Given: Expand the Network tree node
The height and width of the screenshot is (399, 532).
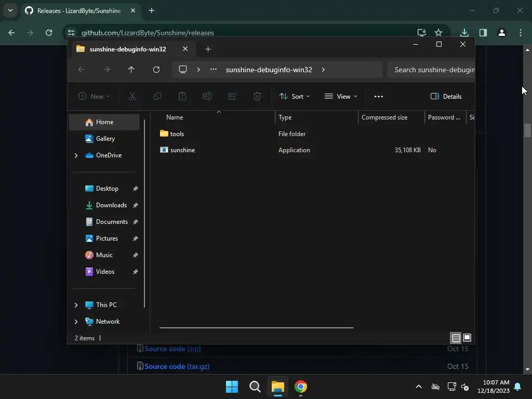Looking at the screenshot, I should coord(76,322).
